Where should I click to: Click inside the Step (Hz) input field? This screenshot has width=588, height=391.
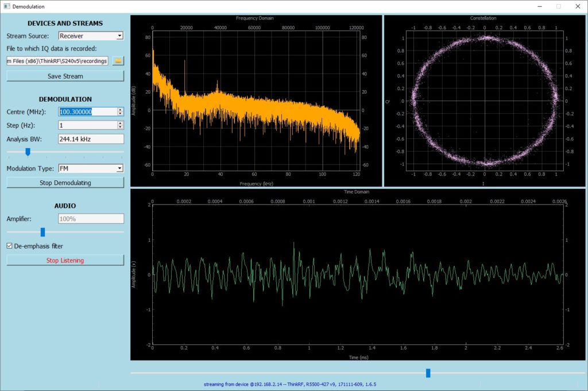pos(86,125)
